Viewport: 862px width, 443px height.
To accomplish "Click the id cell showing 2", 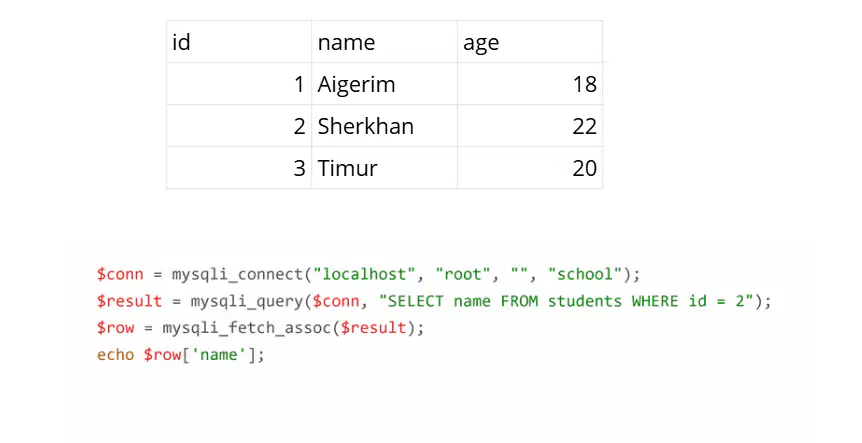I will 239,126.
